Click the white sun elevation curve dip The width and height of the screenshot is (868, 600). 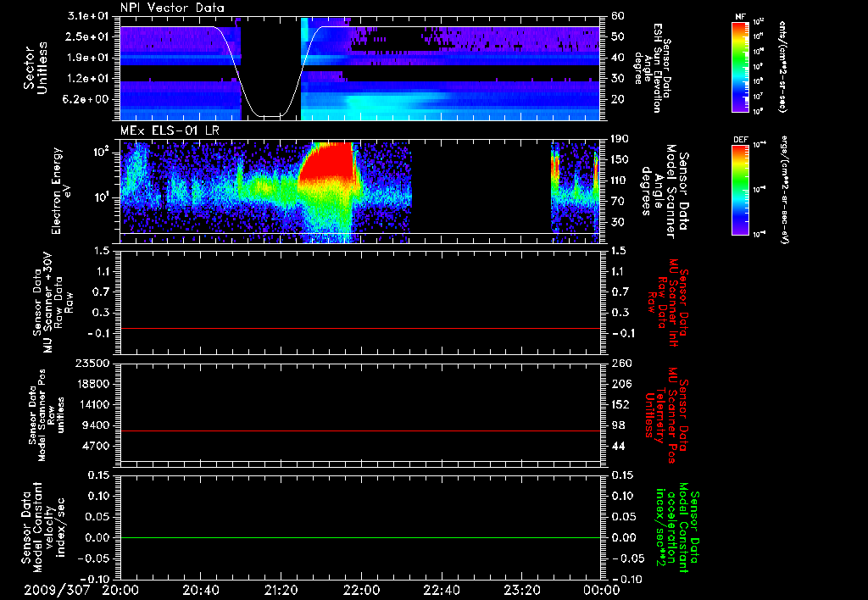pyautogui.click(x=271, y=116)
